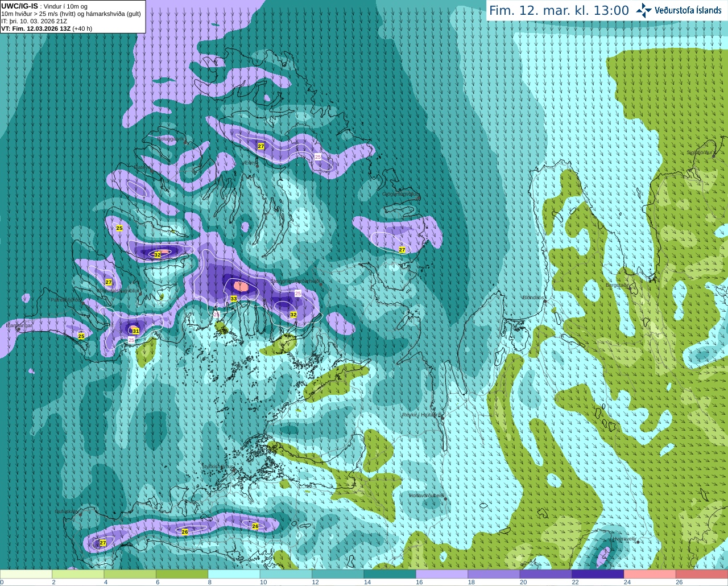Screen dimensions: 728x586
Task: Pick the 16–18 m/s lavender legend swatch
Action: [442, 574]
